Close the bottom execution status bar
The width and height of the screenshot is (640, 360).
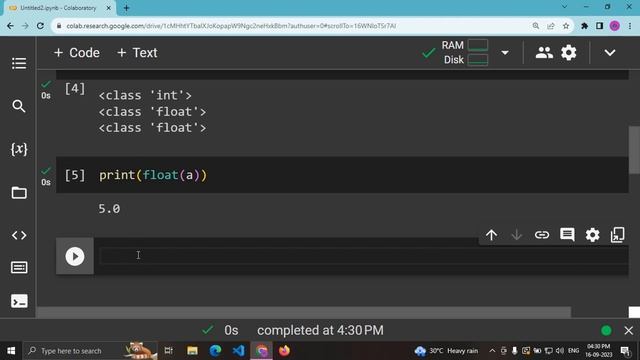point(629,330)
